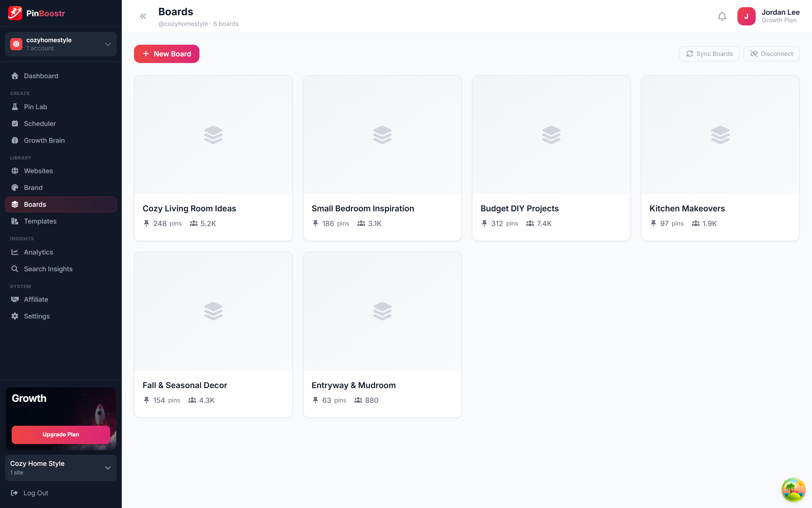This screenshot has width=812, height=508.
Task: Click Jordan Lee avatar J badge
Action: (x=746, y=16)
